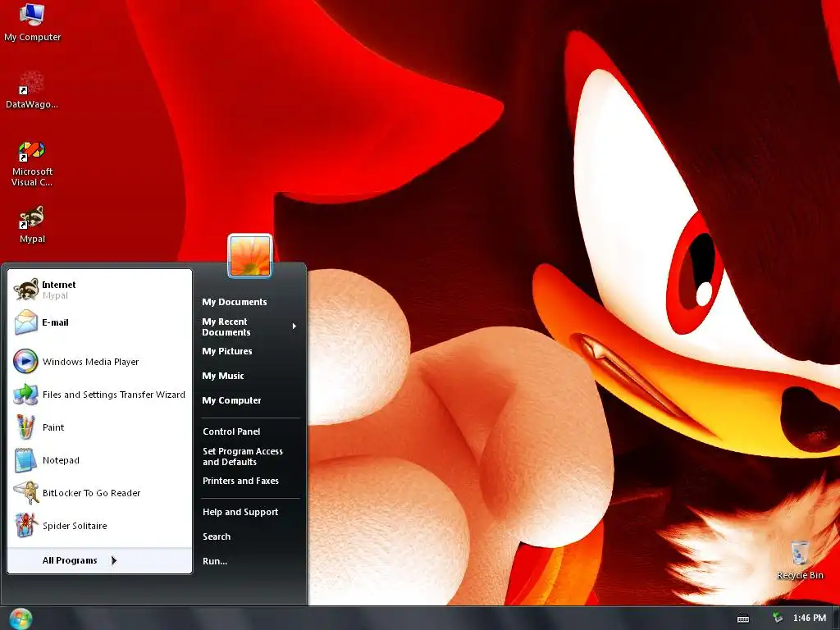This screenshot has height=630, width=840.
Task: Click the Start orb on taskbar
Action: (x=21, y=619)
